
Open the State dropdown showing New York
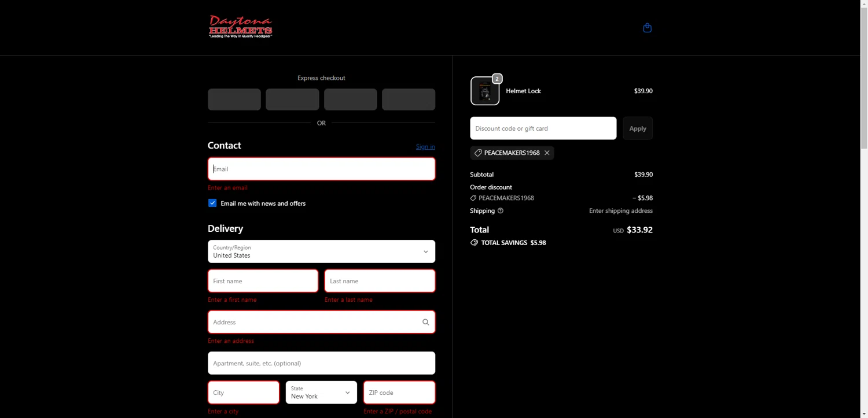321,393
